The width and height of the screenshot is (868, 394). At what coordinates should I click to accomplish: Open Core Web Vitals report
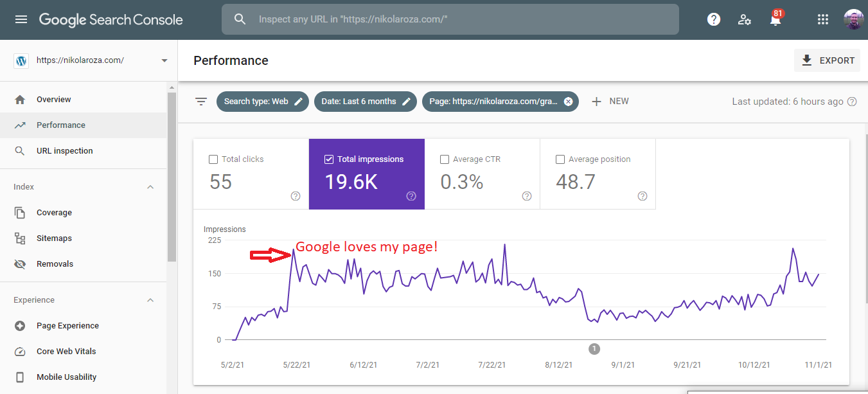coord(84,352)
